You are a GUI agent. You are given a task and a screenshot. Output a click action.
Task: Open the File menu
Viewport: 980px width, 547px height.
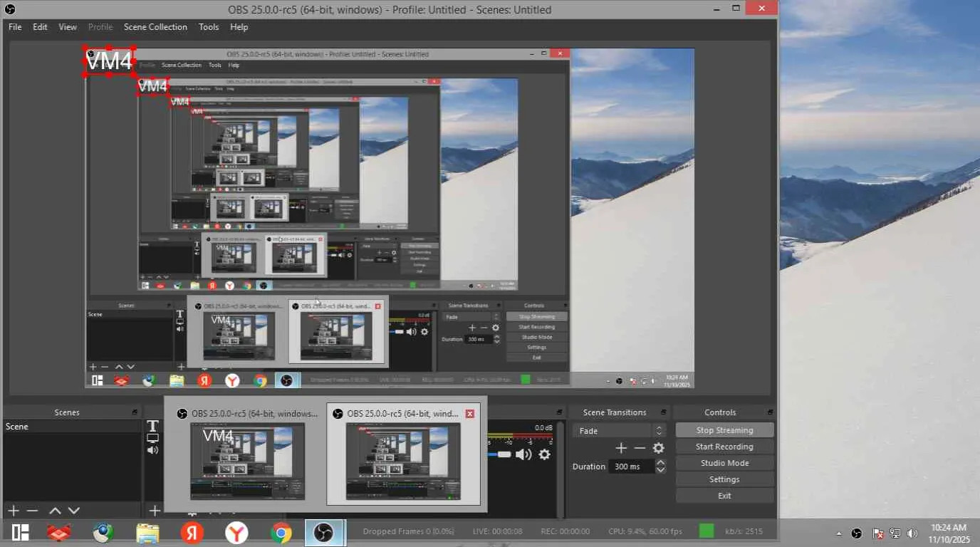[15, 27]
